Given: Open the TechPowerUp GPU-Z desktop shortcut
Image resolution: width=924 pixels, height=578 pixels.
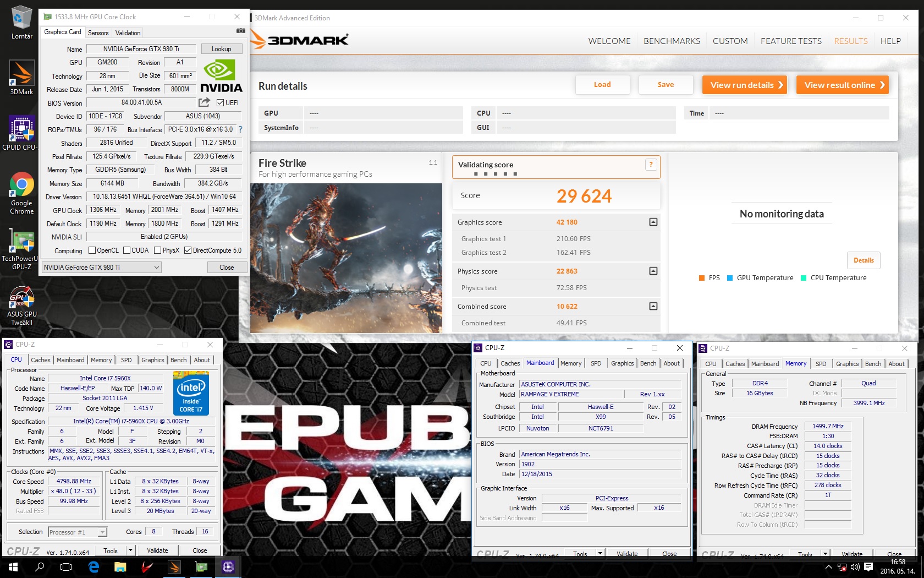Looking at the screenshot, I should click(x=21, y=249).
